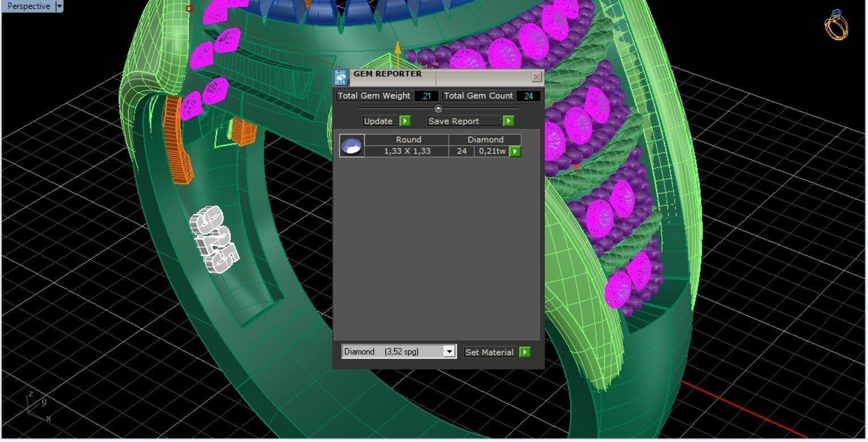Click the green arrow in the 0,21tw row
868x442 pixels.
pos(515,151)
